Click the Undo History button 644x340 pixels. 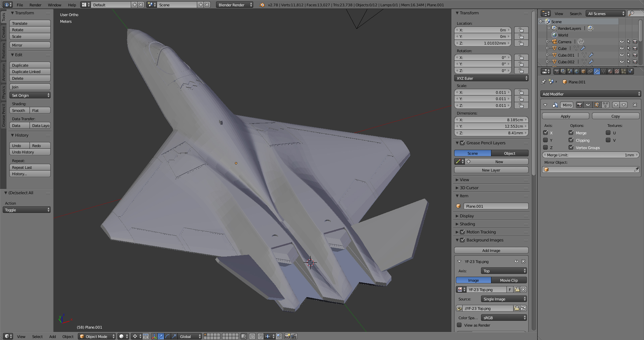click(x=30, y=152)
